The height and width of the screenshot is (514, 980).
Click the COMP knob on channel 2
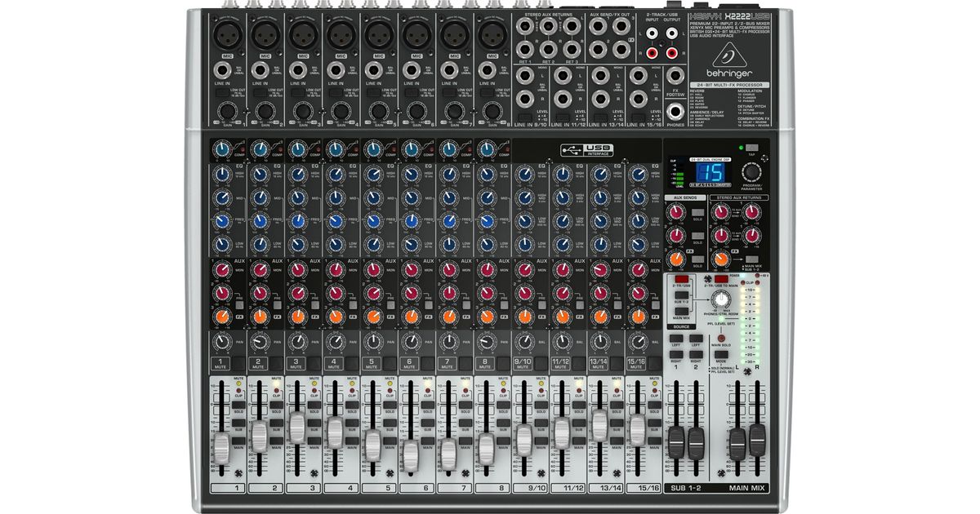pyautogui.click(x=260, y=148)
